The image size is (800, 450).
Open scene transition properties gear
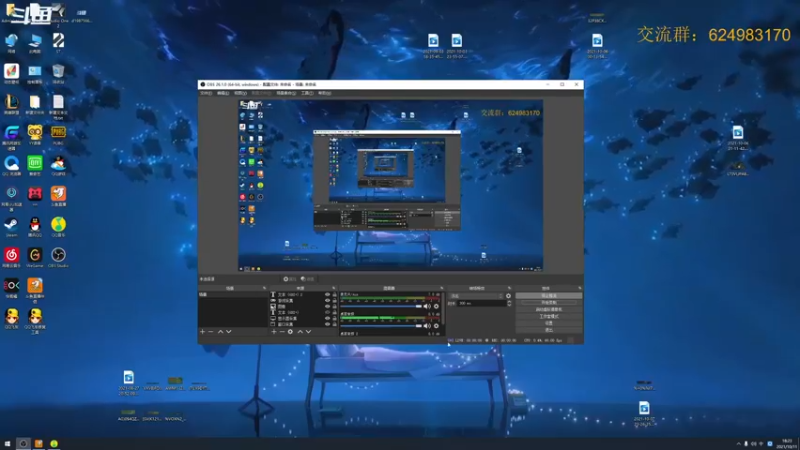[508, 296]
